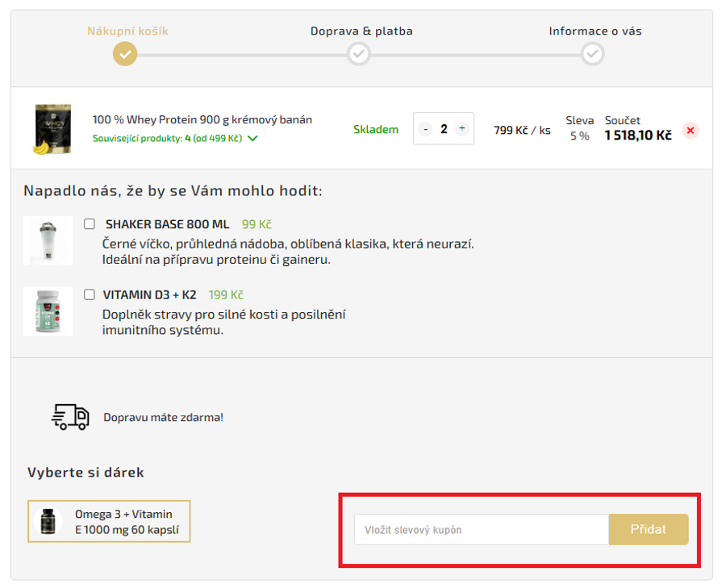726x588 pixels.
Task: Click the Doprava & platba step circle icon
Action: (359, 54)
